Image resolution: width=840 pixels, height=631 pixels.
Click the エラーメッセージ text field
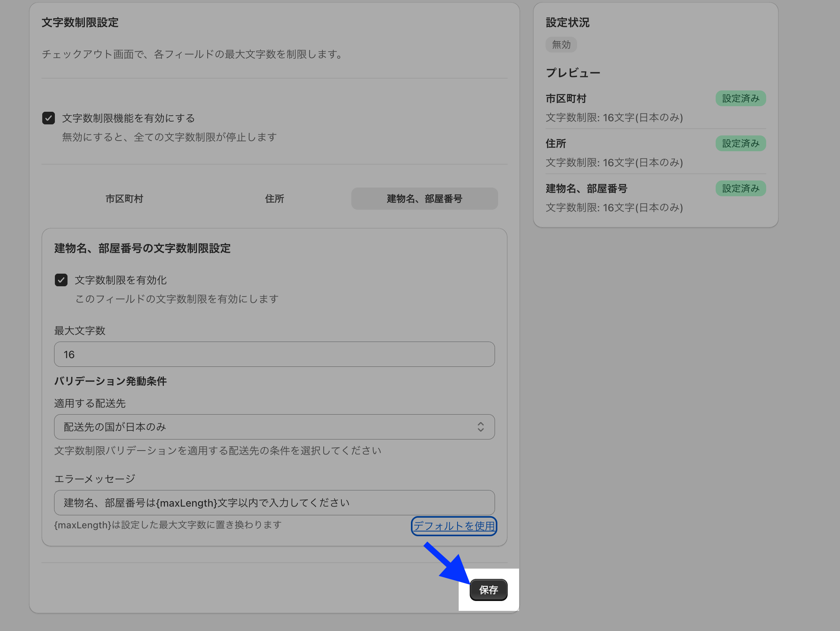point(274,503)
